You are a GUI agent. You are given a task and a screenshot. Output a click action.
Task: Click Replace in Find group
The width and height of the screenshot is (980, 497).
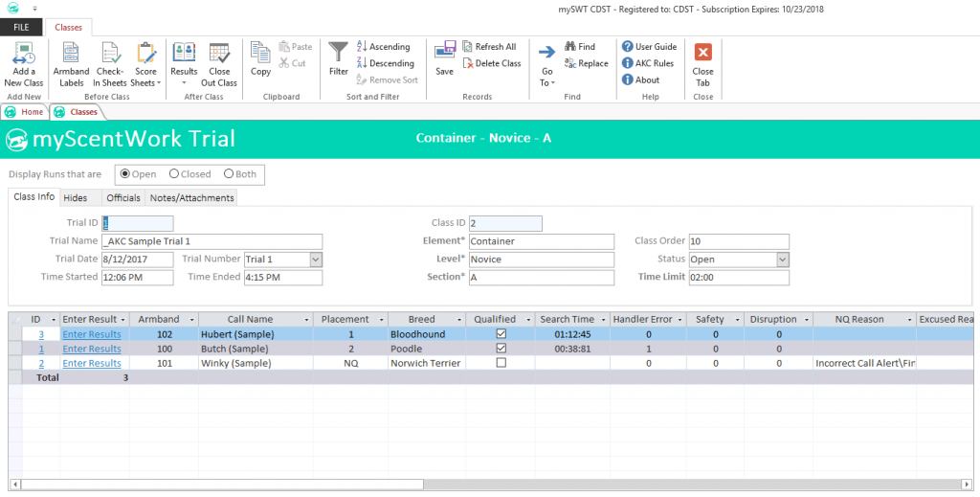587,63
